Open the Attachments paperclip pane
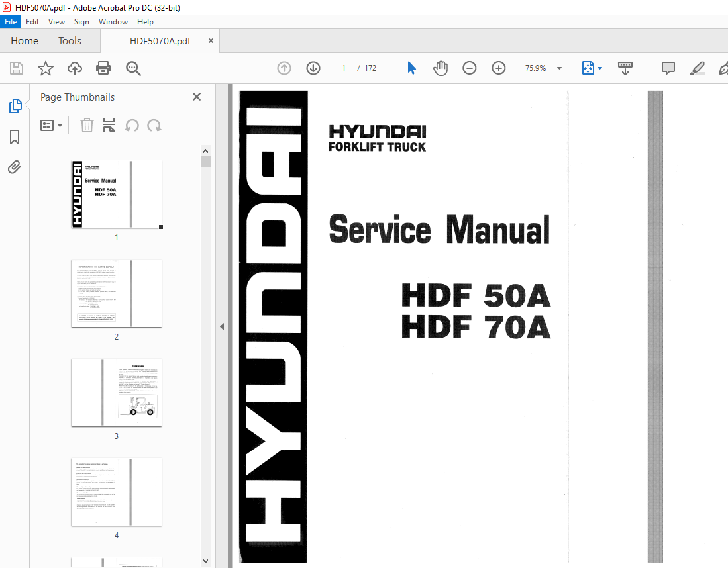This screenshot has width=728, height=568. (x=15, y=167)
